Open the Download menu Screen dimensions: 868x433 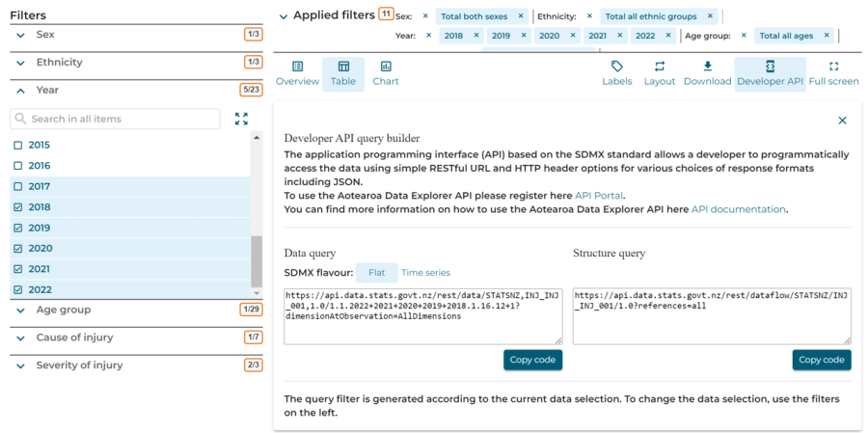pyautogui.click(x=708, y=73)
